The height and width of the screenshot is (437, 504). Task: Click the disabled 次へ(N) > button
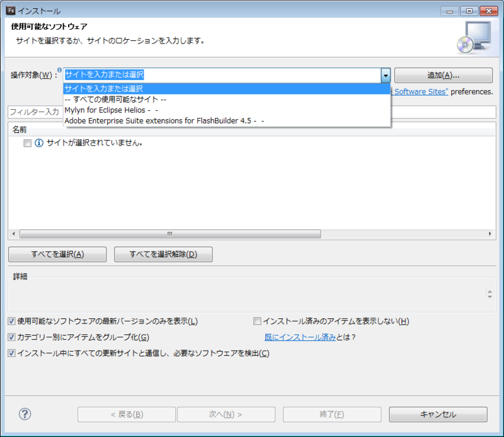(x=226, y=414)
